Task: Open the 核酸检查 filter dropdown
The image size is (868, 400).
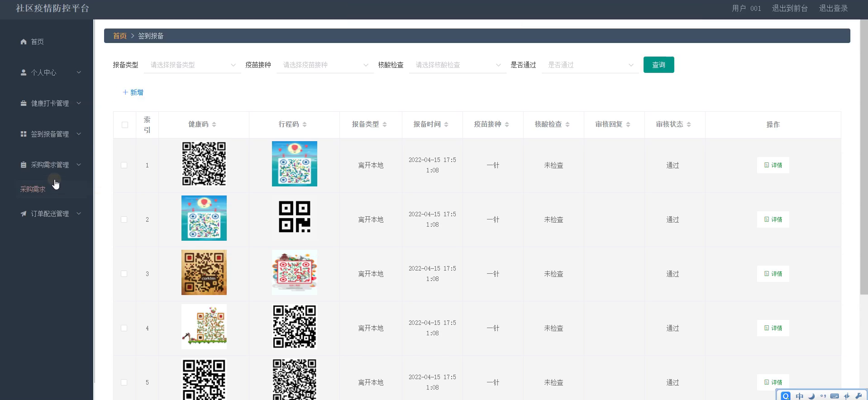Action: [x=458, y=65]
